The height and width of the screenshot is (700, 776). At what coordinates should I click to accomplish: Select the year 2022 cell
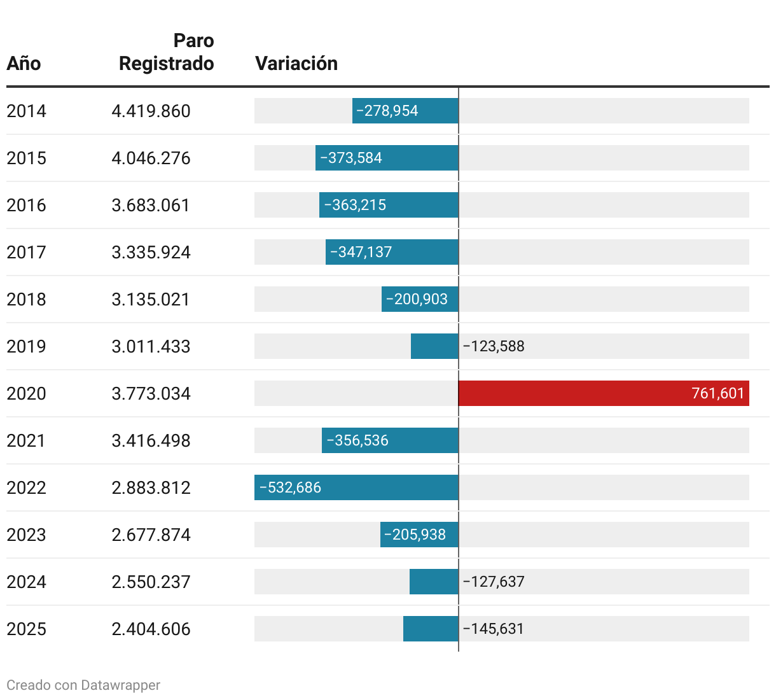point(26,487)
